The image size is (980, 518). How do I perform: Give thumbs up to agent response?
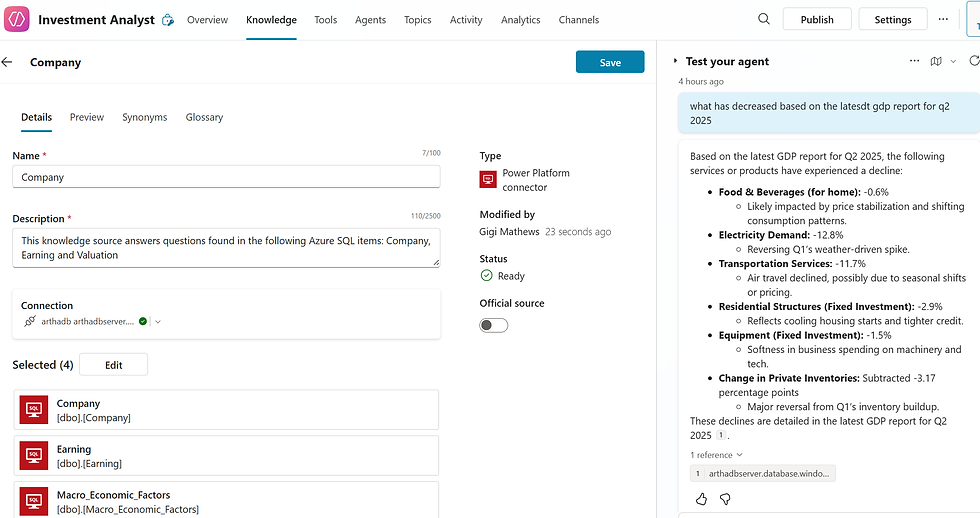[x=701, y=498]
